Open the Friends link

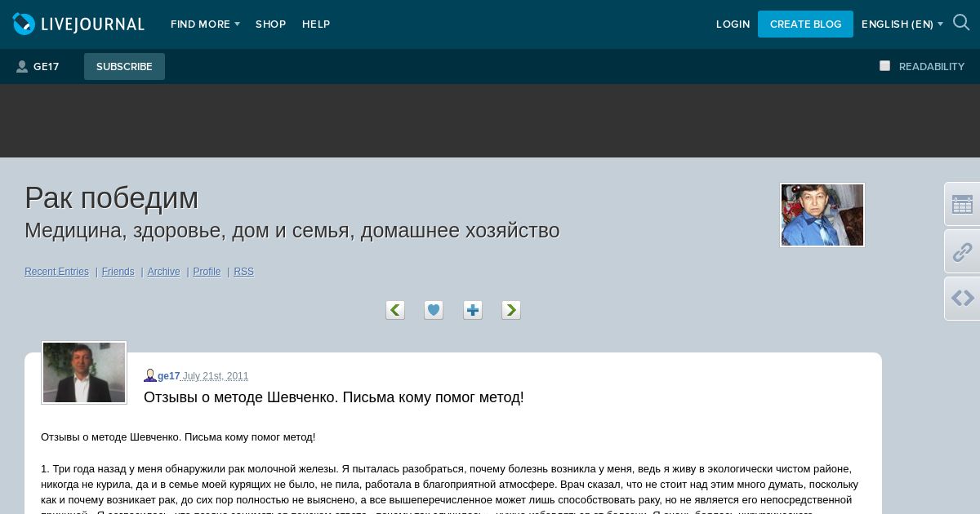pos(118,272)
